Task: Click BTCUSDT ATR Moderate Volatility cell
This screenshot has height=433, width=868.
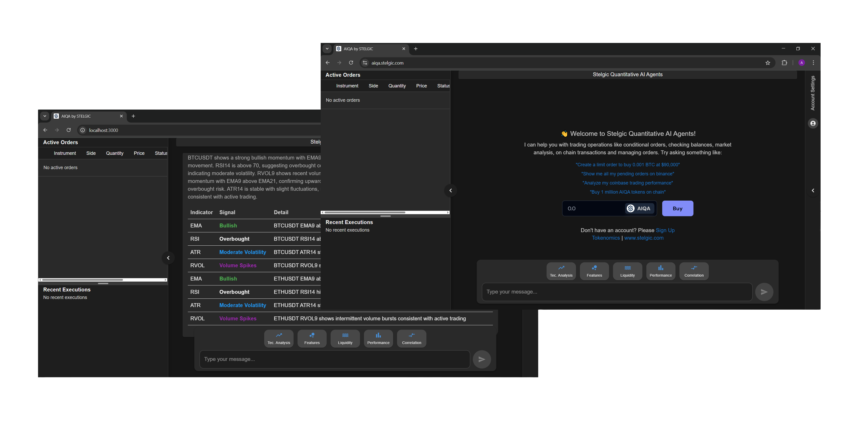Action: [x=243, y=252]
